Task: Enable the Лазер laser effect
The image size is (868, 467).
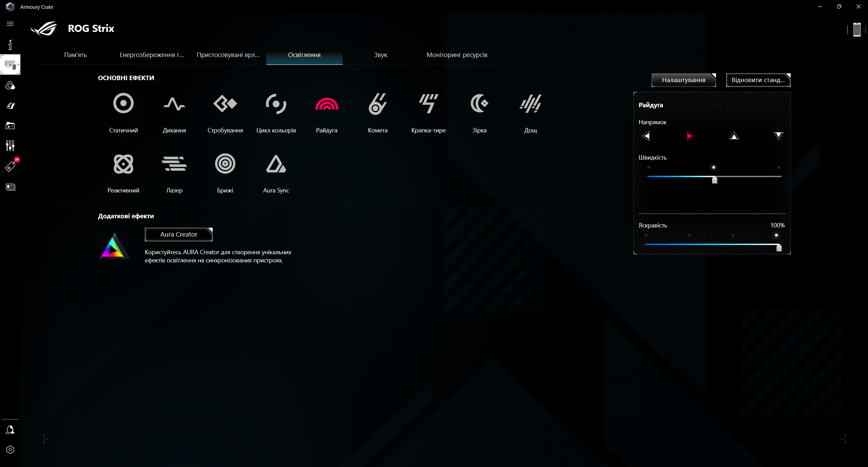Action: pos(174,164)
